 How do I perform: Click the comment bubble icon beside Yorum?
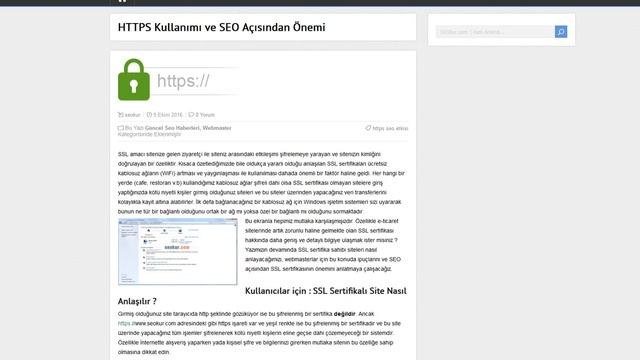tap(191, 115)
